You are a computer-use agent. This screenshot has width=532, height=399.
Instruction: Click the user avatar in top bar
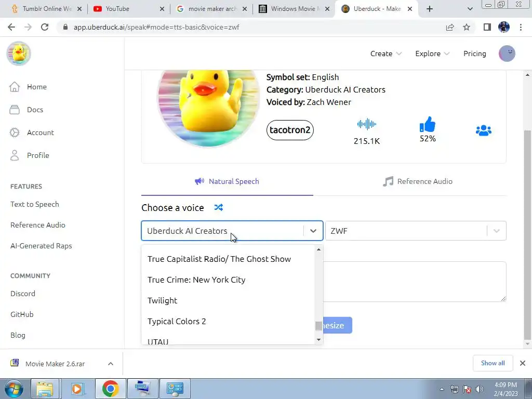coord(507,54)
